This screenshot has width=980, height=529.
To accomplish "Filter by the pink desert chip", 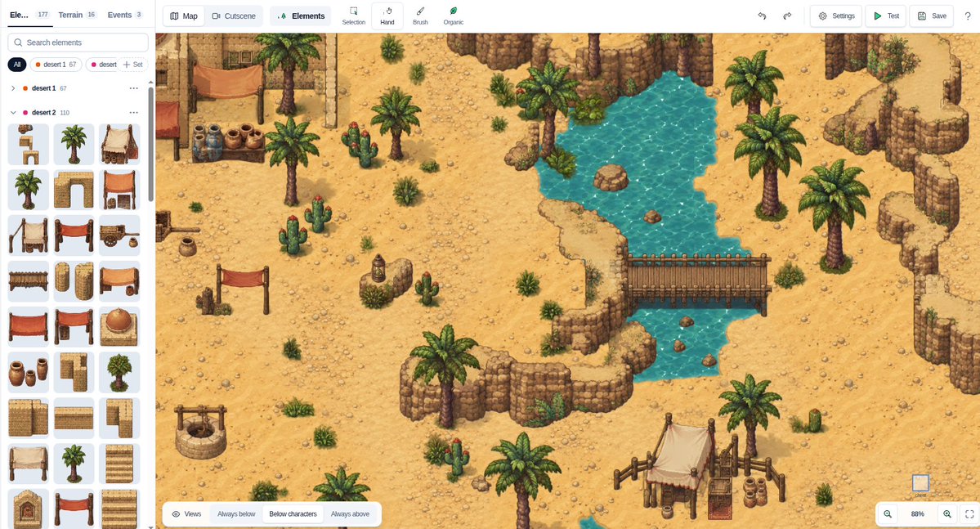I will (101, 65).
